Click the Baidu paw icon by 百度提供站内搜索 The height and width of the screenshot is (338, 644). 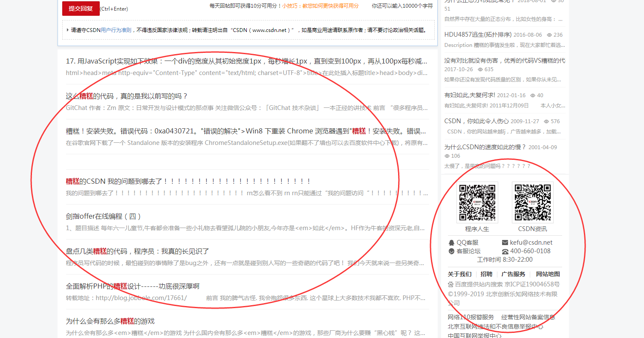coord(451,284)
